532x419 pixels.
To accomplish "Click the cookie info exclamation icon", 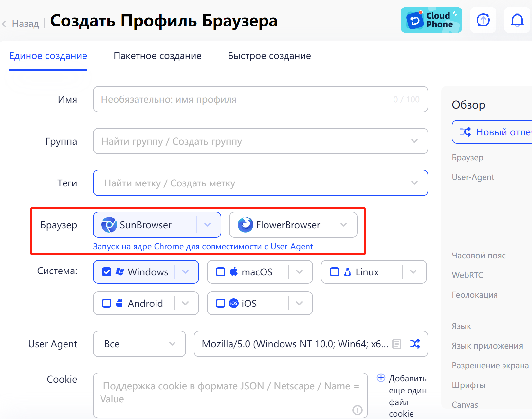I will 357,410.
